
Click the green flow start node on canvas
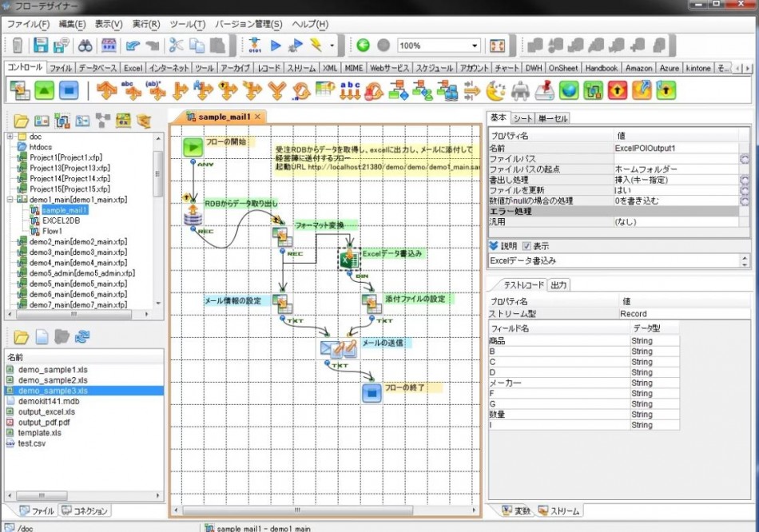193,148
